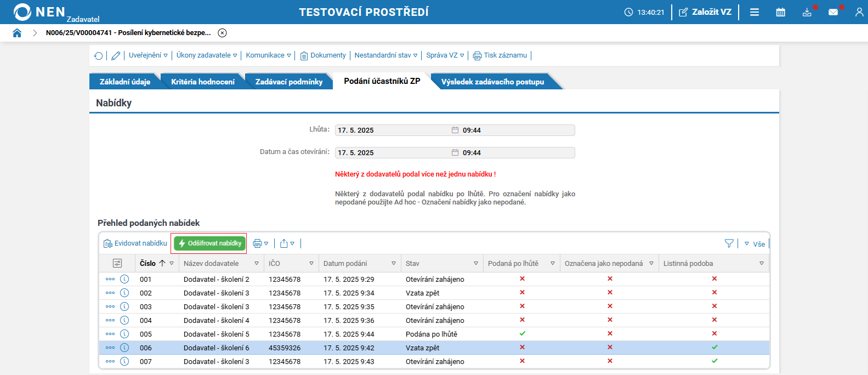
Task: Open the column settings icon in table header
Action: [x=117, y=263]
